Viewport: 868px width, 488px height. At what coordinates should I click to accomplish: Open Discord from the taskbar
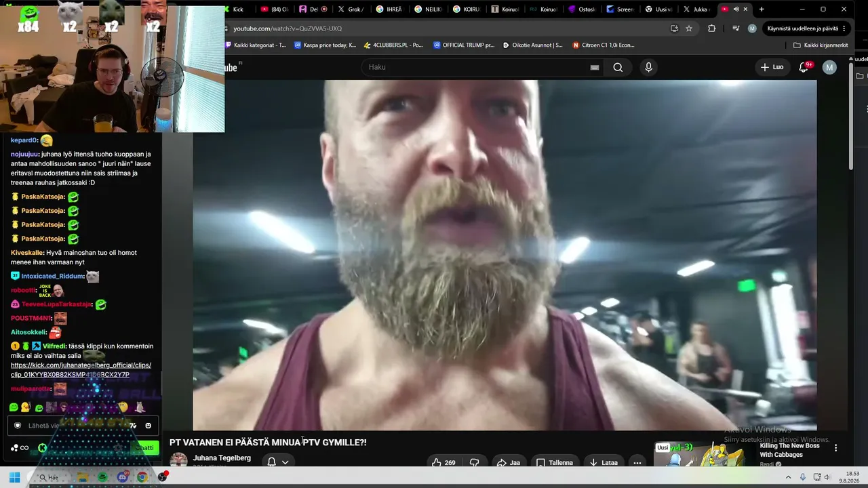(122, 477)
